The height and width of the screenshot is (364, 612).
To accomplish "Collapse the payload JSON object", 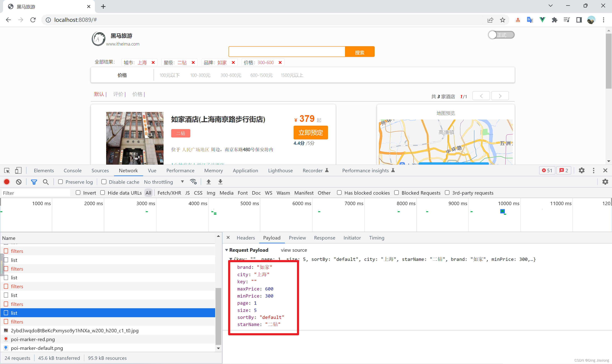I will click(x=231, y=259).
